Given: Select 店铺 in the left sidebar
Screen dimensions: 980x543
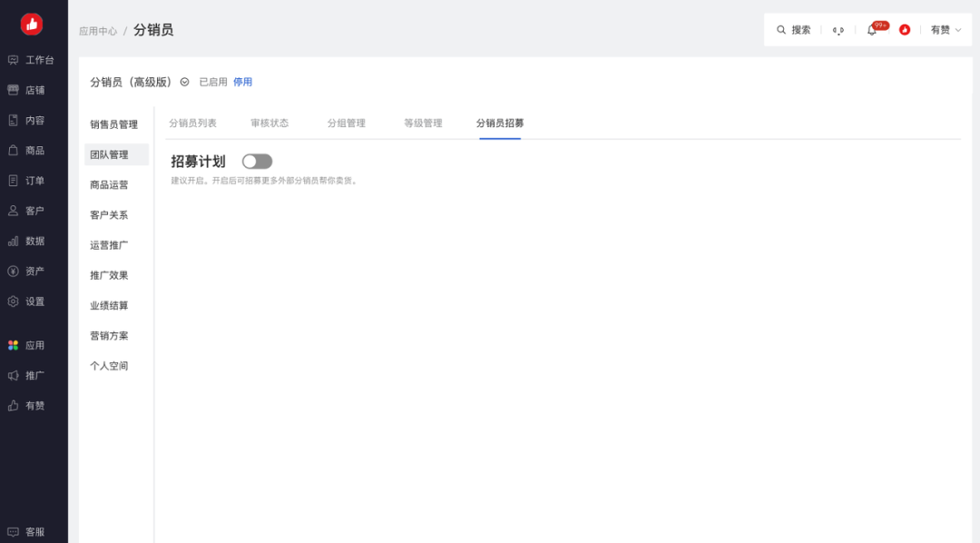Looking at the screenshot, I should pos(34,89).
